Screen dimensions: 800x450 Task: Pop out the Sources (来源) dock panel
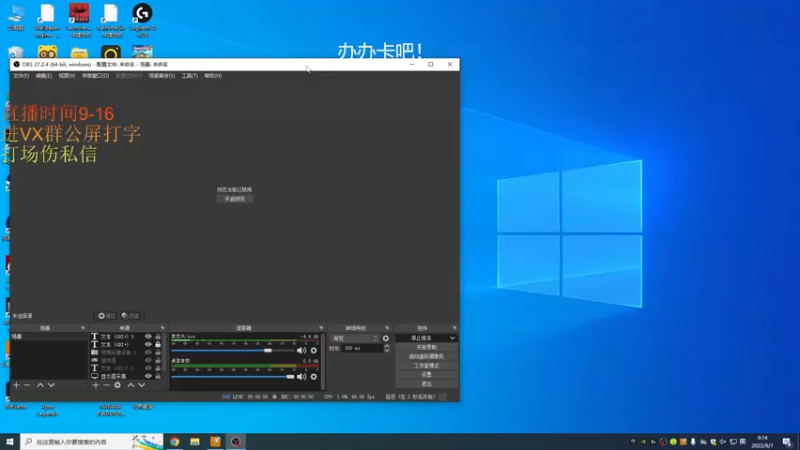162,328
